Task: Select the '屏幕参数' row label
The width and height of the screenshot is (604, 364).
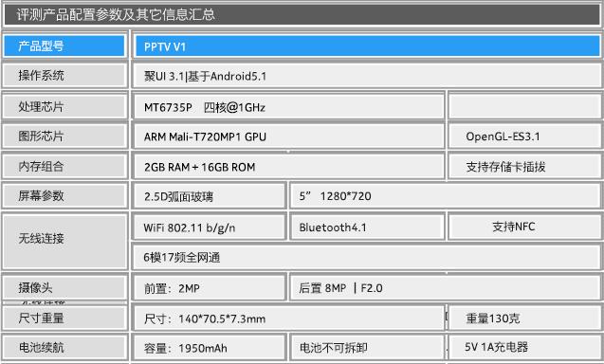Action: pyautogui.click(x=64, y=195)
